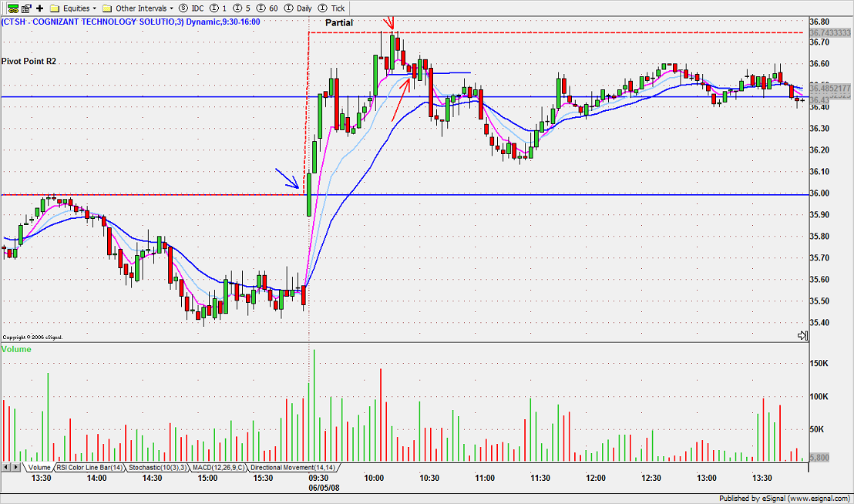Screen dimensions: 854x504
Task: Click the 36.80 price axis label
Action: [819, 22]
